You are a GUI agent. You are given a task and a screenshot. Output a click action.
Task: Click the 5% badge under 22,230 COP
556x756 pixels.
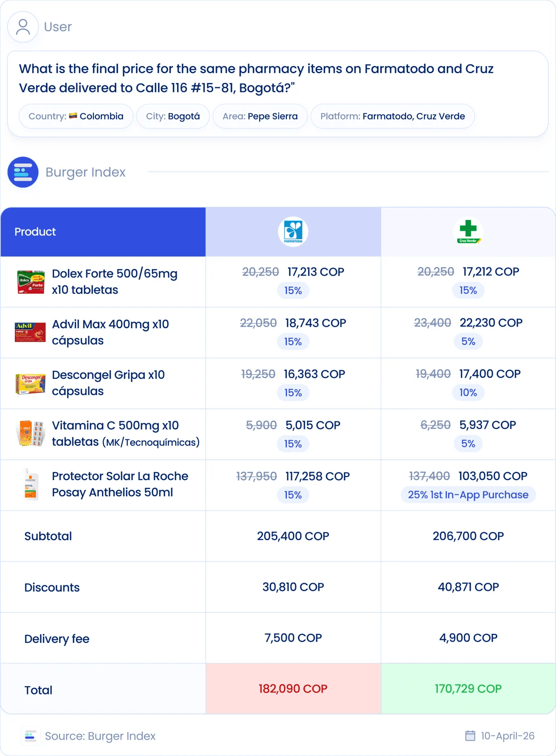click(468, 342)
